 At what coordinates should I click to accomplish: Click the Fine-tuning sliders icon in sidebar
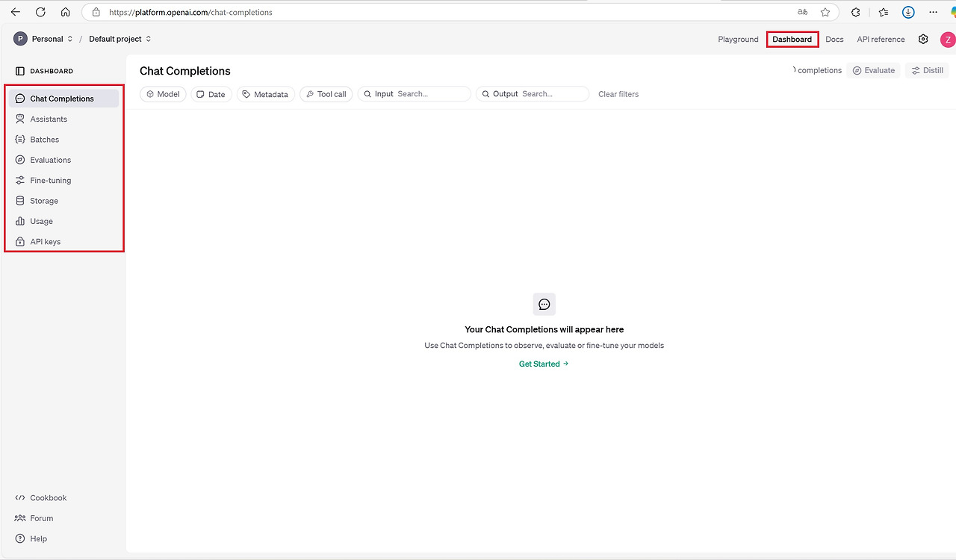pos(20,180)
